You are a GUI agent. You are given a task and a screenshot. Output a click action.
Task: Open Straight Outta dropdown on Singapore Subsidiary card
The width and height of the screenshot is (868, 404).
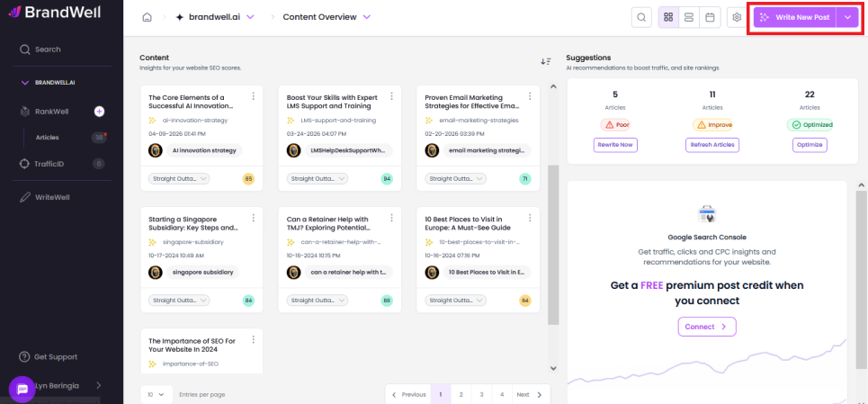(x=179, y=301)
